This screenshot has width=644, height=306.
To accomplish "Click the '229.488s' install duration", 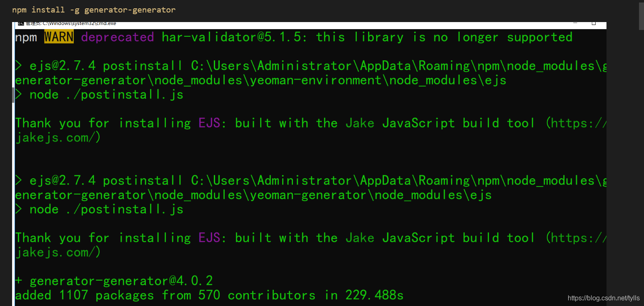I will (x=374, y=296).
